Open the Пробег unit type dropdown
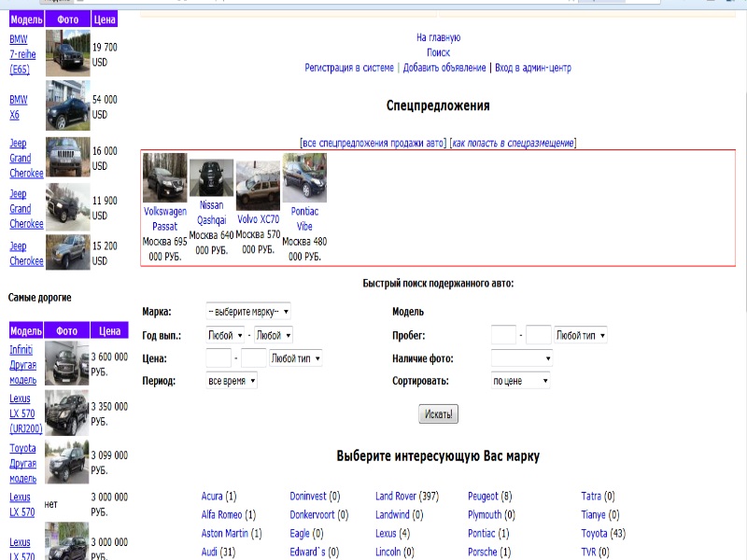The image size is (747, 560). pos(581,335)
